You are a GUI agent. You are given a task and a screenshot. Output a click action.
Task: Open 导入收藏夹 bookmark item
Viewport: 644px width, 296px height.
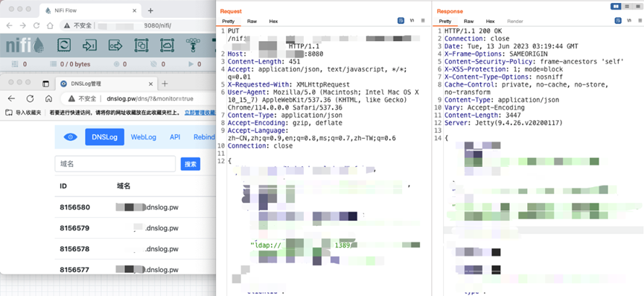pyautogui.click(x=23, y=113)
